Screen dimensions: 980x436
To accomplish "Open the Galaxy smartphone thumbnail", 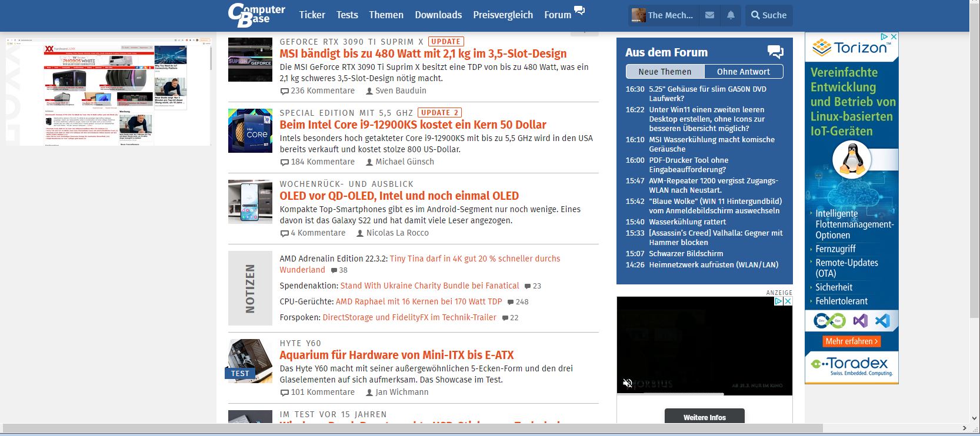I will pyautogui.click(x=250, y=202).
